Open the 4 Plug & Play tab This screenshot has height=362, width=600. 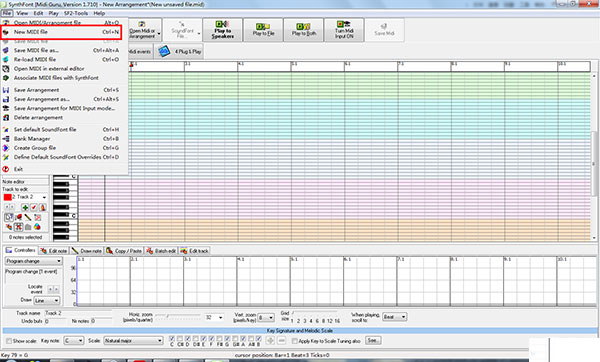(x=179, y=51)
